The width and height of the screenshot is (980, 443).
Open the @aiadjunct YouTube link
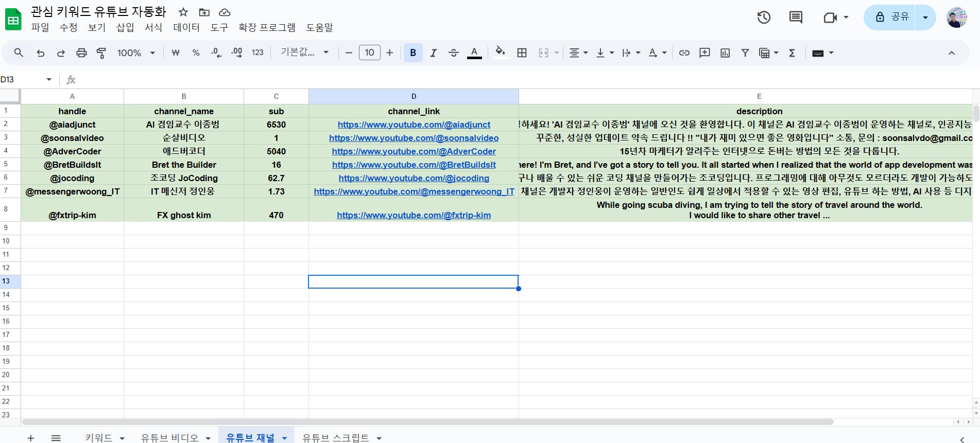point(414,125)
